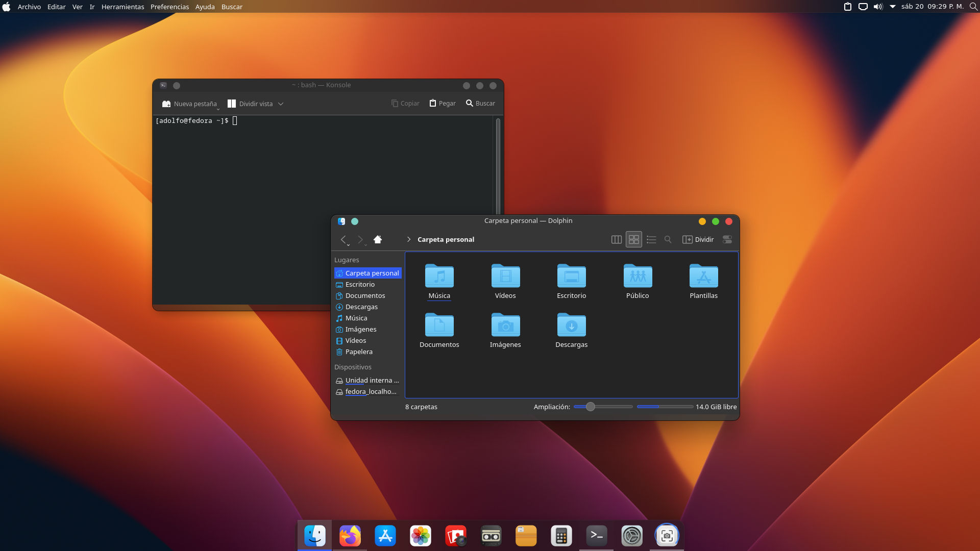Open the Herramientas menu

[x=122, y=7]
